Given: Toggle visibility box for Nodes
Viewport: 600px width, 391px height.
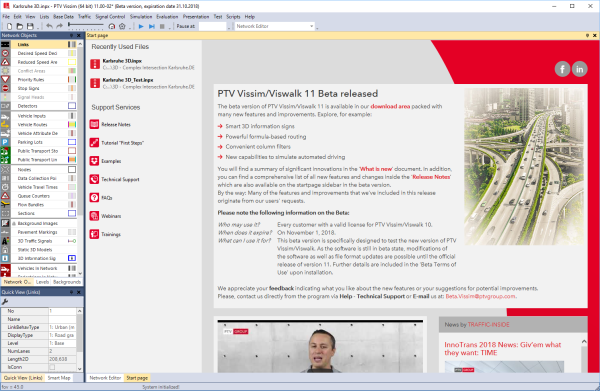Looking at the screenshot, I should click(72, 169).
